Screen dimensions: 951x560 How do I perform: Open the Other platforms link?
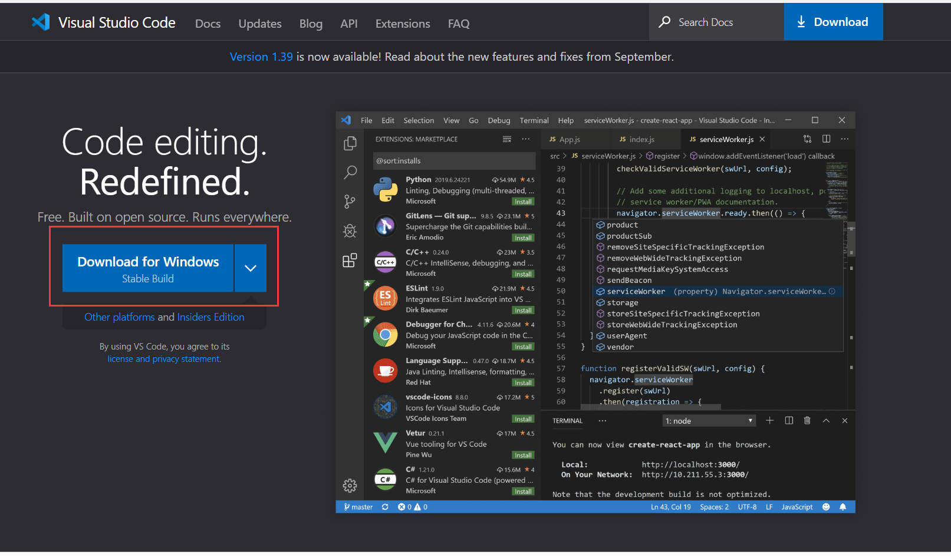point(120,317)
